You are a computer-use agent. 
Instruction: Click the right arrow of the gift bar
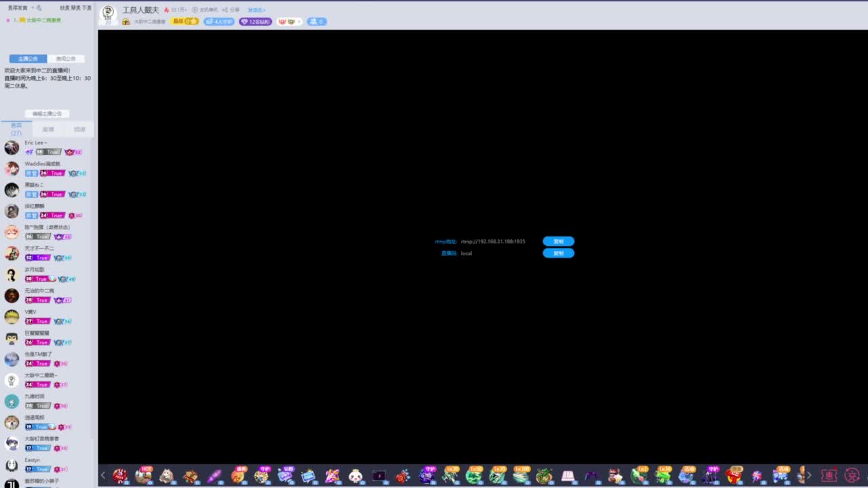(x=808, y=475)
